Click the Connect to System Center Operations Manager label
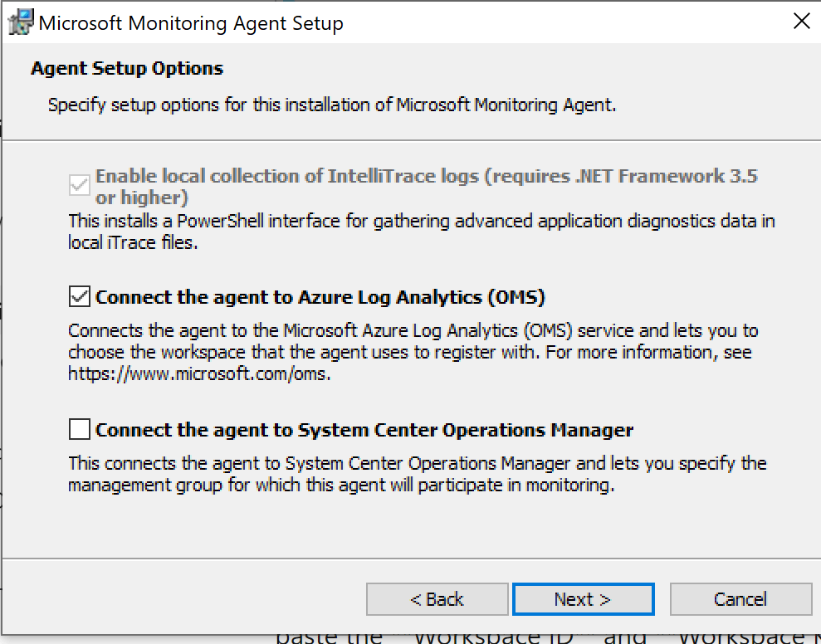Image resolution: width=821 pixels, height=644 pixels. point(364,430)
